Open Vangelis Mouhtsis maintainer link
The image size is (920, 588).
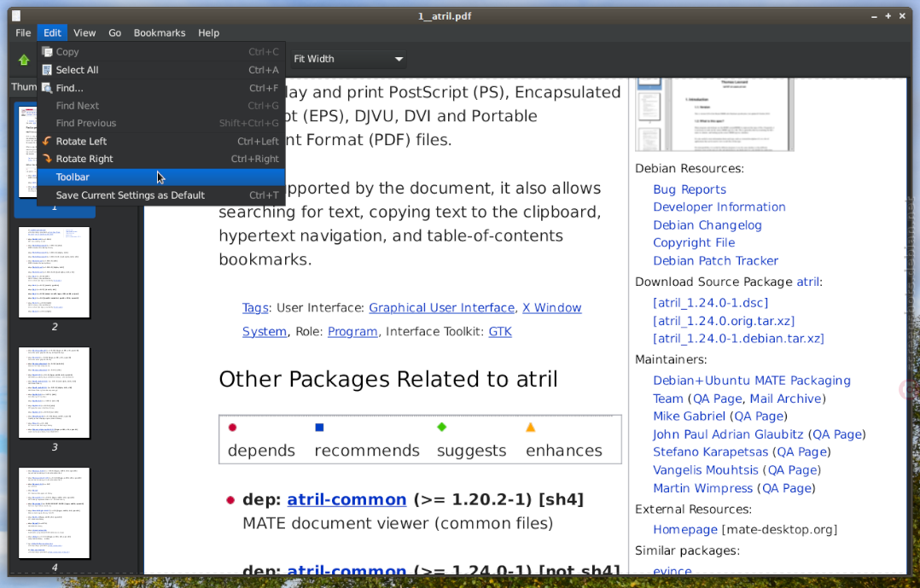[x=705, y=470]
